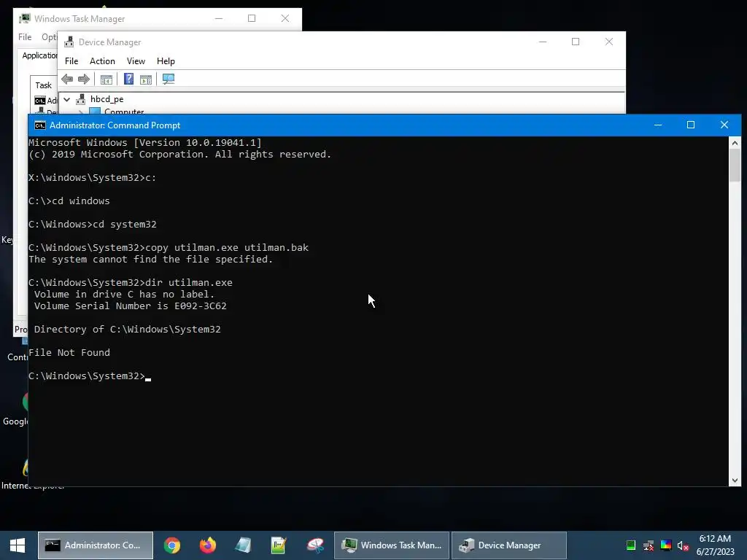Scan for hardware changes via monitor icon
Image resolution: width=747 pixels, height=560 pixels.
click(169, 79)
